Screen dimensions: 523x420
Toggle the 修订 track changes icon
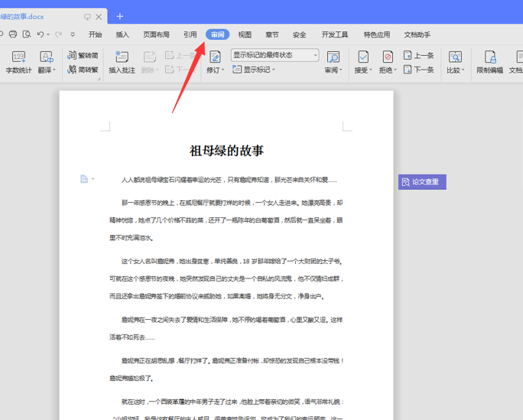215,57
